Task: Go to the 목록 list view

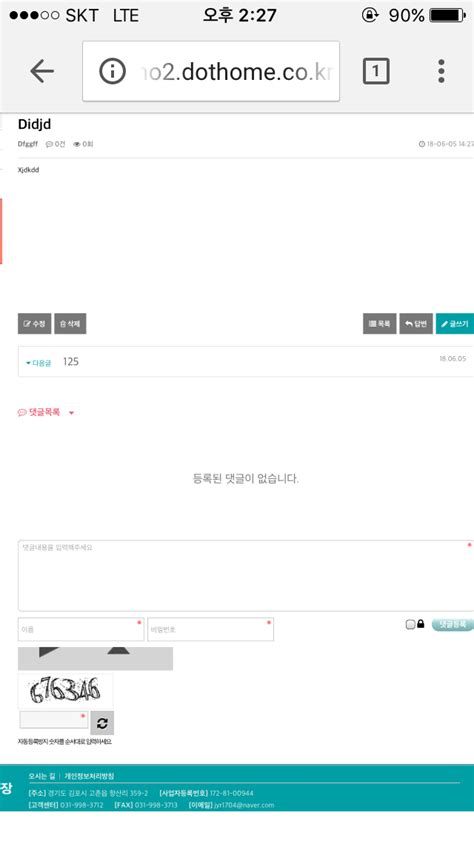Action: (380, 324)
